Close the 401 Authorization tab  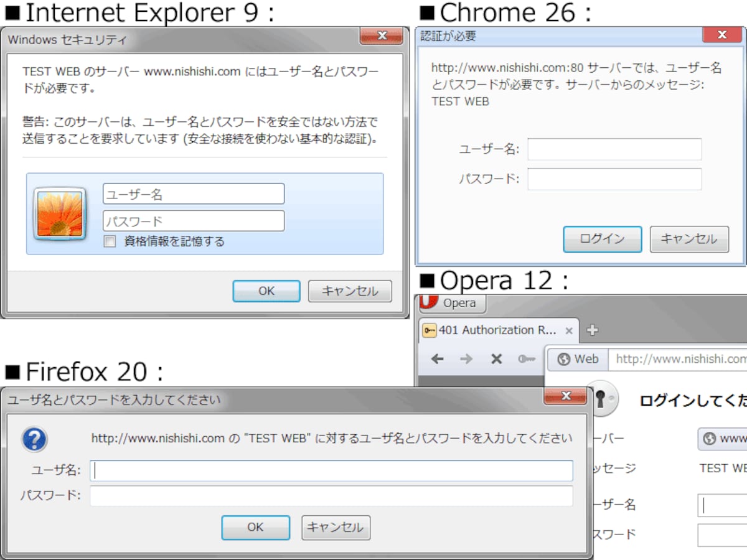(x=568, y=330)
